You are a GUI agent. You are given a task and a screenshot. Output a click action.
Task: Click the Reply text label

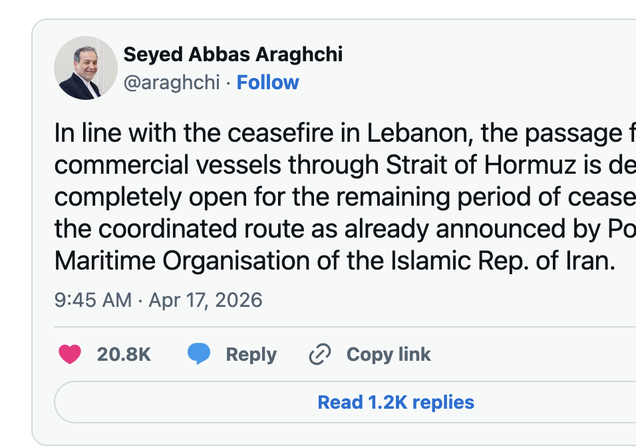pos(251,354)
